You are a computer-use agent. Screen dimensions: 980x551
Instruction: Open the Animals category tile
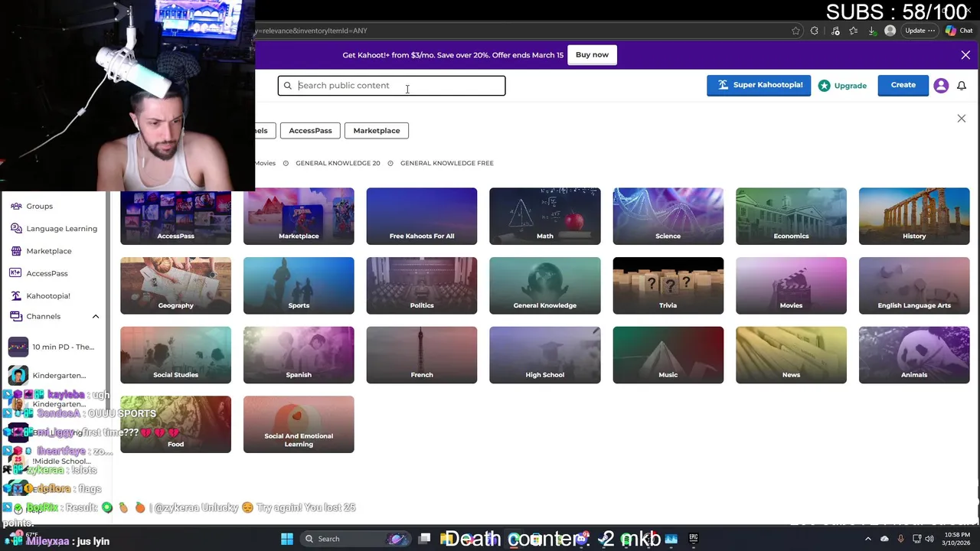pyautogui.click(x=914, y=355)
